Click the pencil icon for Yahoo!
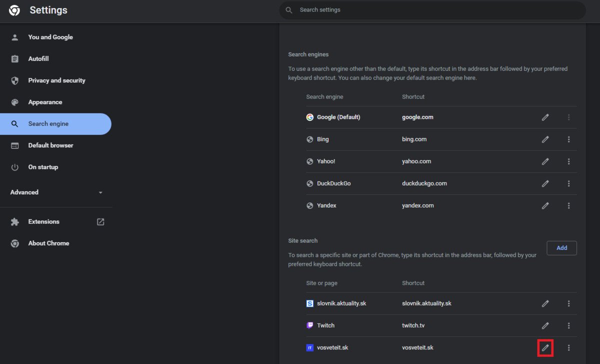600x364 pixels. 545,161
